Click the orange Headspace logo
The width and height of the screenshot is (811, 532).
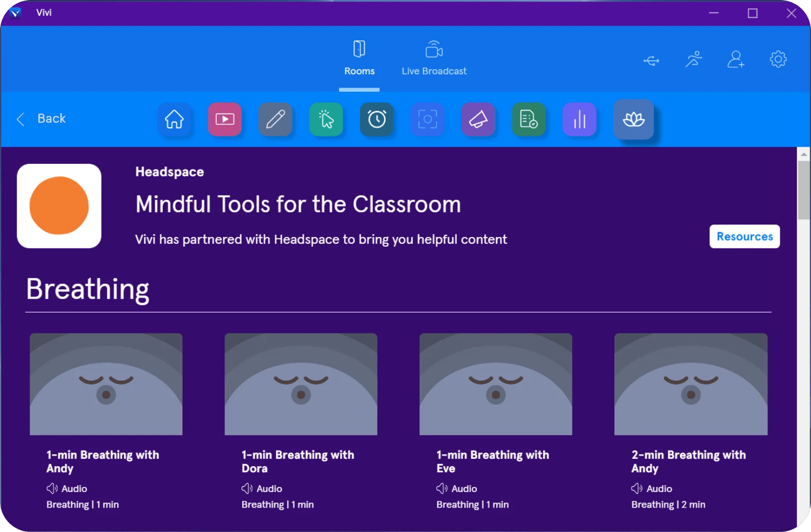coord(59,206)
